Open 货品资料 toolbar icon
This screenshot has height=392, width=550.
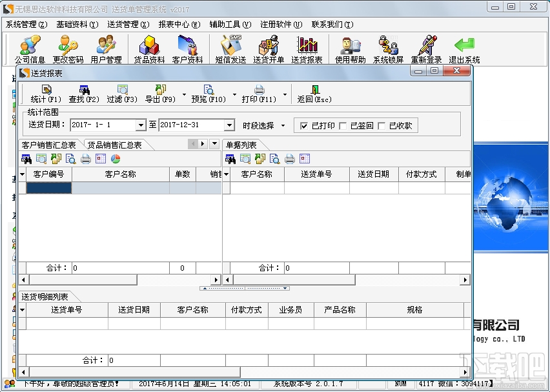point(149,50)
